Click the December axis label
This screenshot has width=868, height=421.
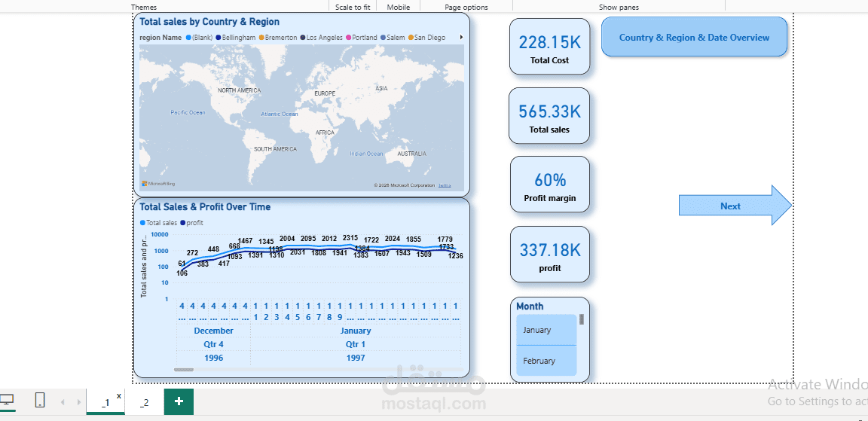214,331
